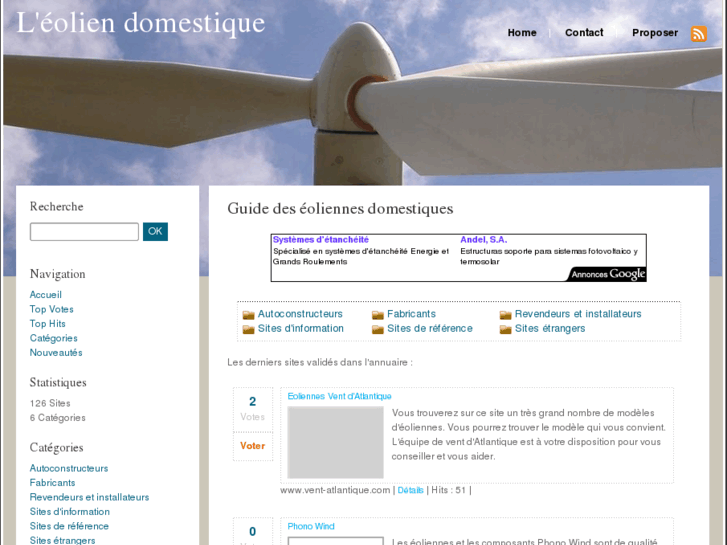
Task: Open Sites d'information in sidebar Catégories
Action: (70, 511)
